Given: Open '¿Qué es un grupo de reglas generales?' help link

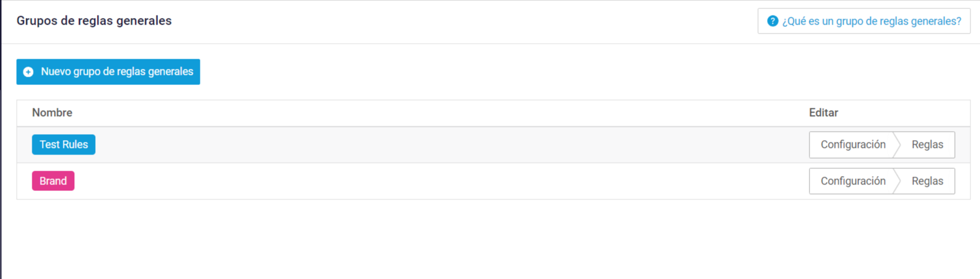Looking at the screenshot, I should pyautogui.click(x=864, y=21).
